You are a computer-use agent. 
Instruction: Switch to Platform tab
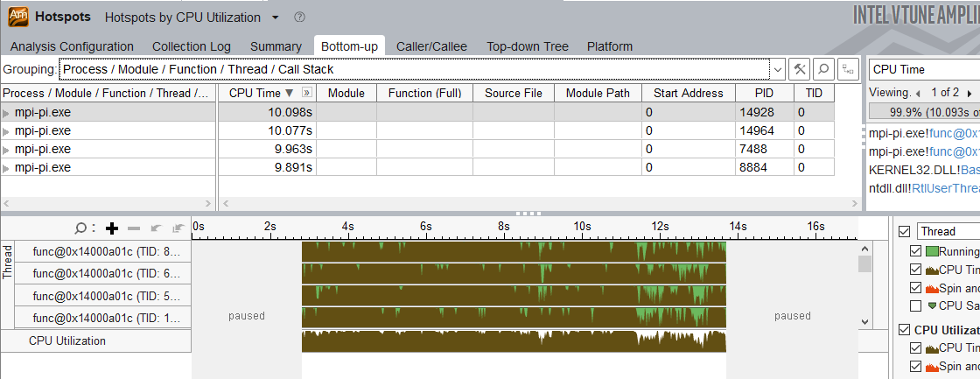pos(609,47)
